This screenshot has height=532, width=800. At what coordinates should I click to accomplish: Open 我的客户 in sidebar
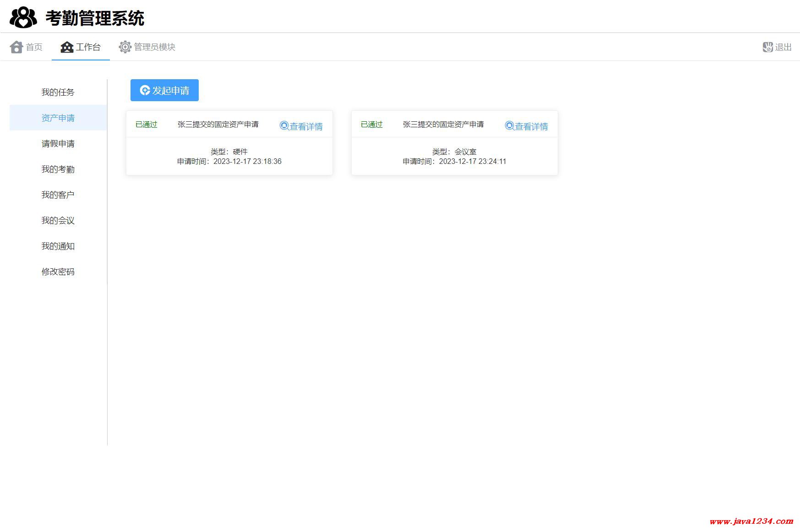[58, 195]
